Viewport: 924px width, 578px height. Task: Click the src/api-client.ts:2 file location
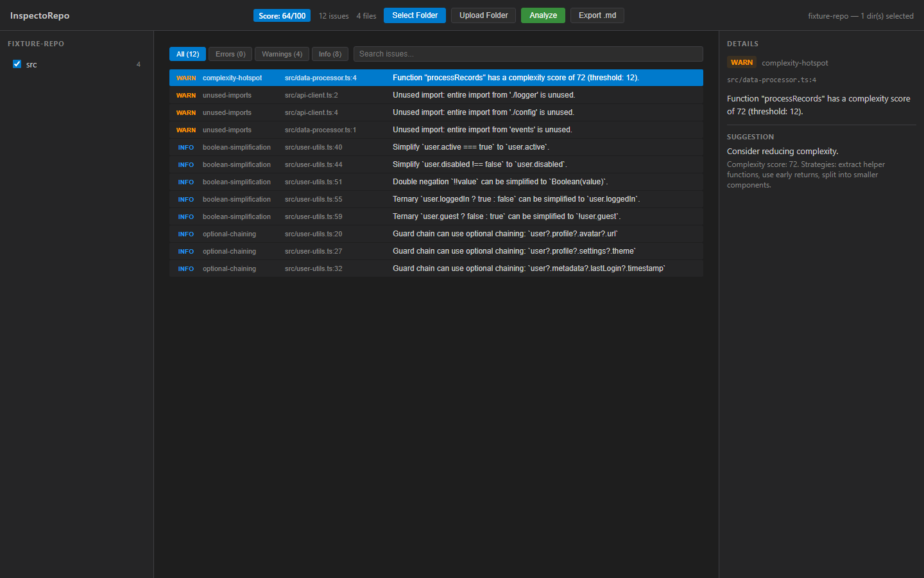click(x=311, y=95)
